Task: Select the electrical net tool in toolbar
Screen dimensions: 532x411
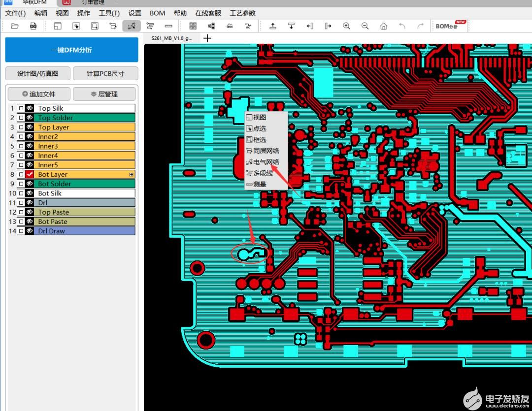Action: click(x=132, y=26)
